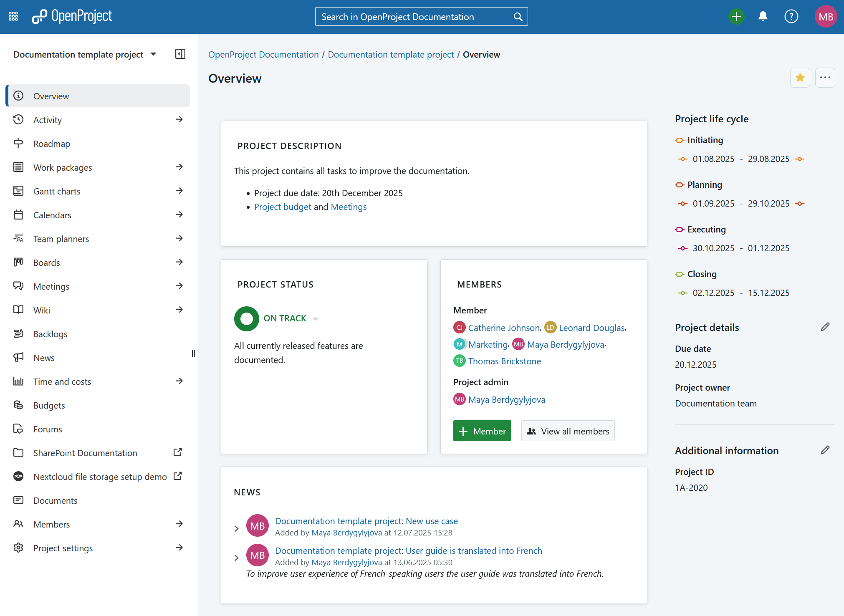Open the three-dots more menu
This screenshot has height=616, width=844.
pos(825,78)
